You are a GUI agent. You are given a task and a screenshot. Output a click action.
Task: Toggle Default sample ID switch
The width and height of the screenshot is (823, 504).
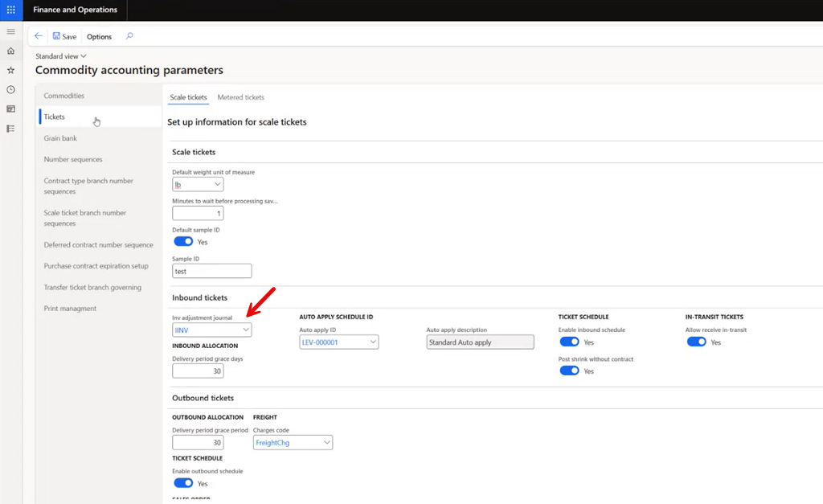(x=183, y=241)
